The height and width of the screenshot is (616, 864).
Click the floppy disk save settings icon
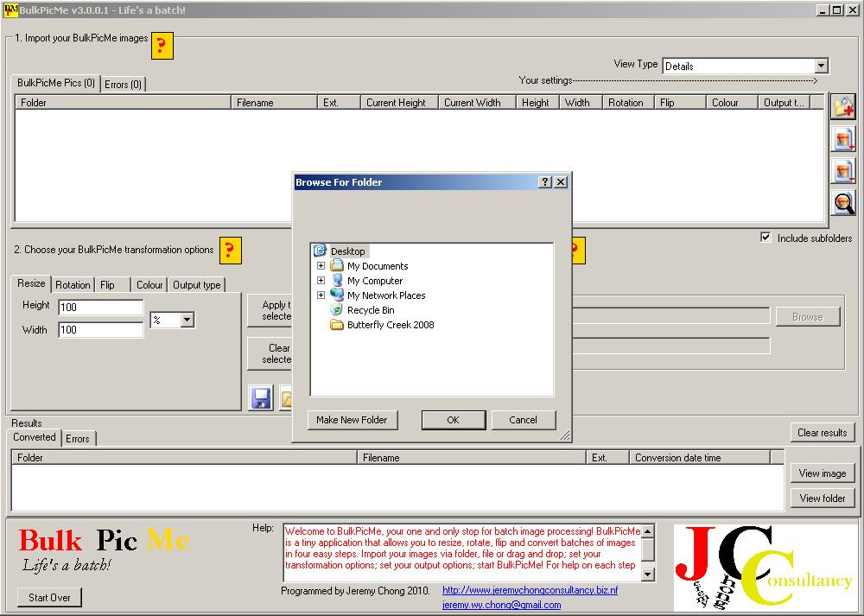(x=261, y=397)
